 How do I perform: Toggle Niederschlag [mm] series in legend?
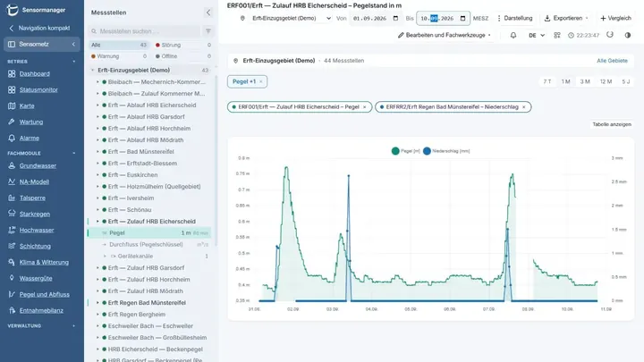[x=446, y=151]
